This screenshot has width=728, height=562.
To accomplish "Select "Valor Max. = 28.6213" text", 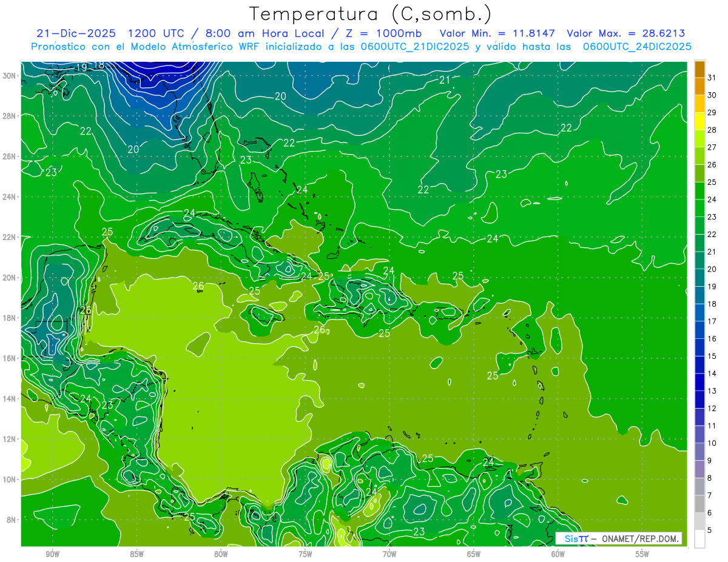I will coord(625,33).
